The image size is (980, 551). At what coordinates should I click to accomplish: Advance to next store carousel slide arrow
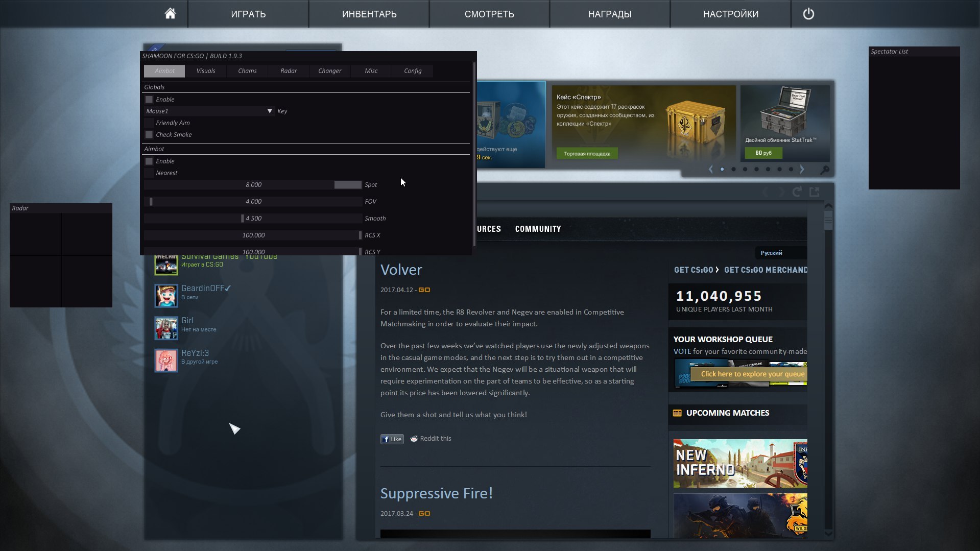click(x=802, y=169)
